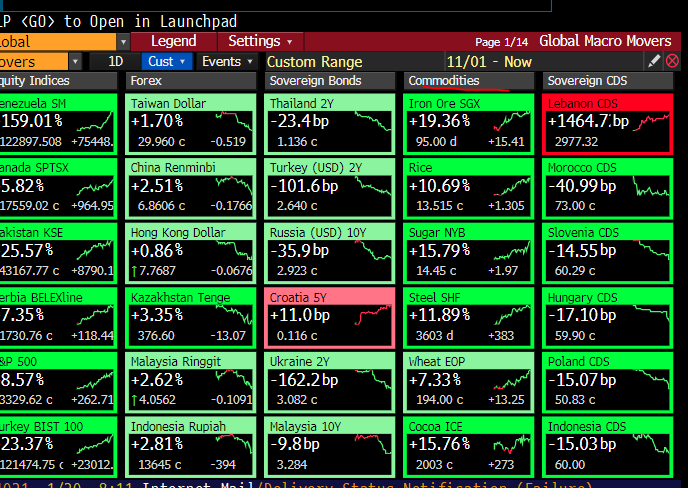Open dropdown arrow next to orange Movers selector
This screenshot has height=488, width=688.
[75, 61]
